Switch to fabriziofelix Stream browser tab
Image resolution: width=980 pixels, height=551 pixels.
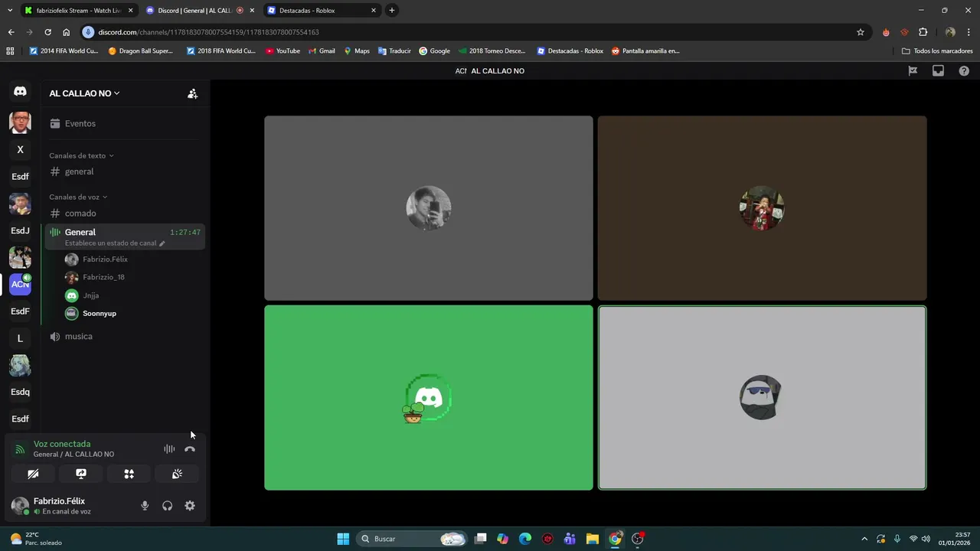click(78, 11)
